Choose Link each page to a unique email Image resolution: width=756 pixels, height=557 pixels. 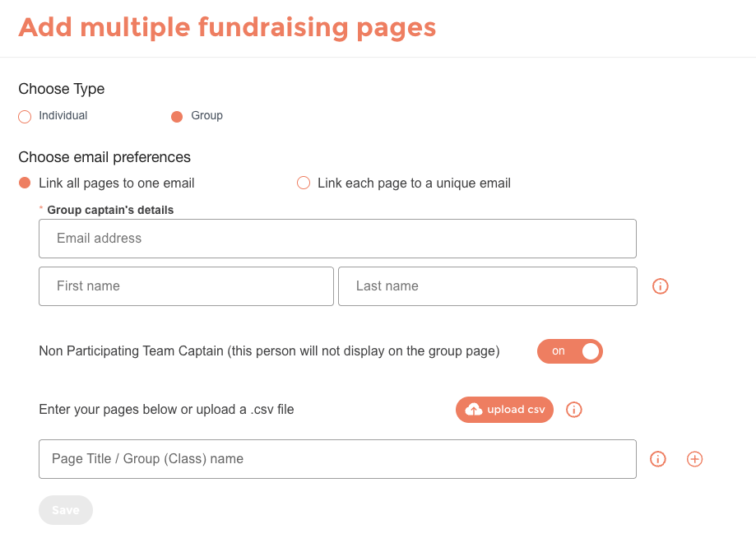click(x=304, y=183)
